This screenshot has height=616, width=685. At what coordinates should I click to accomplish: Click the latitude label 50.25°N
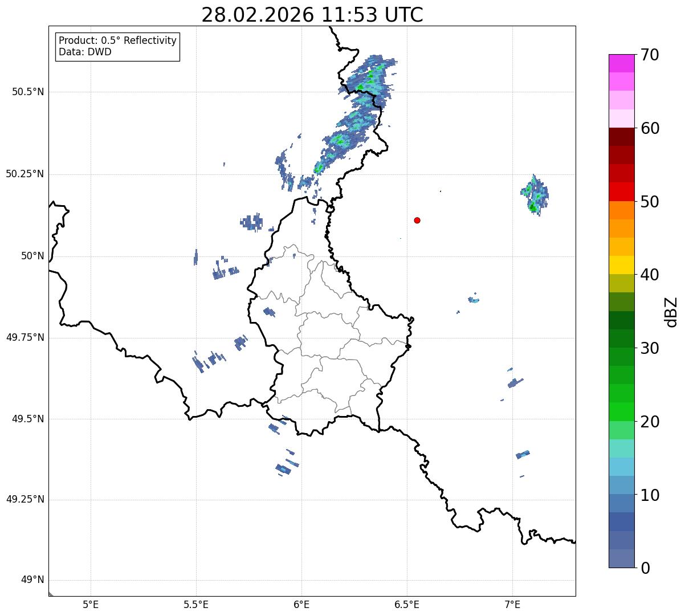25,174
